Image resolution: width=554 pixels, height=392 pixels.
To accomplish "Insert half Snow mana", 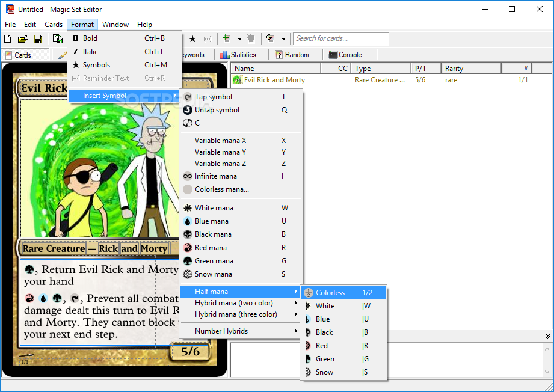I will [343, 372].
